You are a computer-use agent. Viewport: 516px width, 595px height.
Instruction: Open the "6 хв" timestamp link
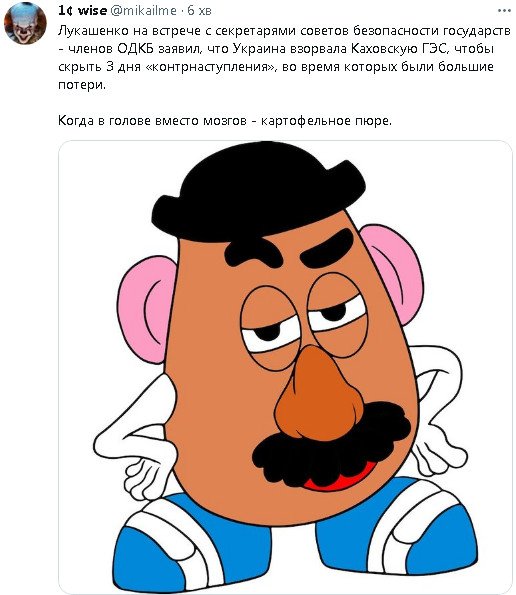tap(199, 11)
